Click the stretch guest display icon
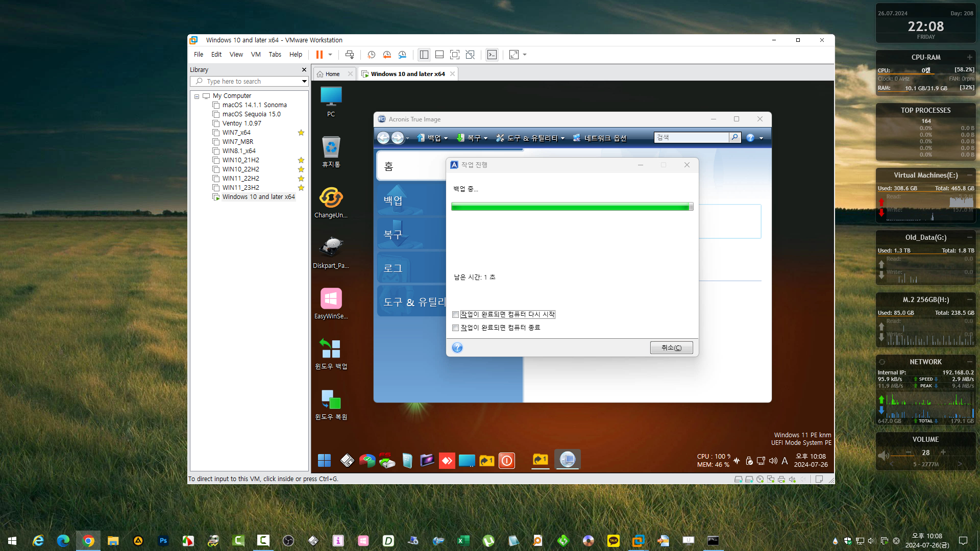The height and width of the screenshot is (551, 980). (514, 55)
